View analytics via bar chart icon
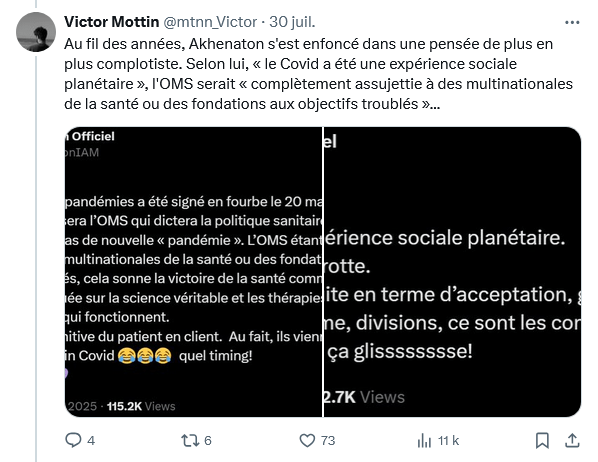The image size is (598, 462). (424, 441)
